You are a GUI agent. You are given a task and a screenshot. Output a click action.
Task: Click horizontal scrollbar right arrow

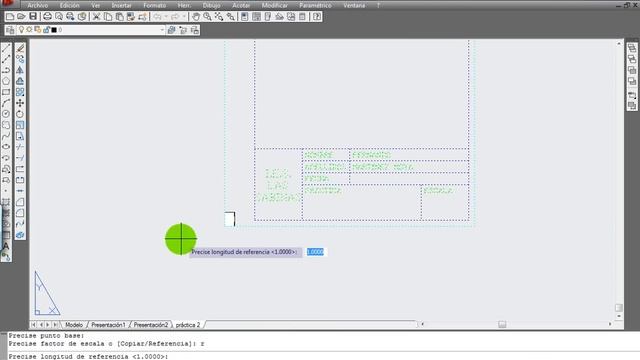[610, 324]
